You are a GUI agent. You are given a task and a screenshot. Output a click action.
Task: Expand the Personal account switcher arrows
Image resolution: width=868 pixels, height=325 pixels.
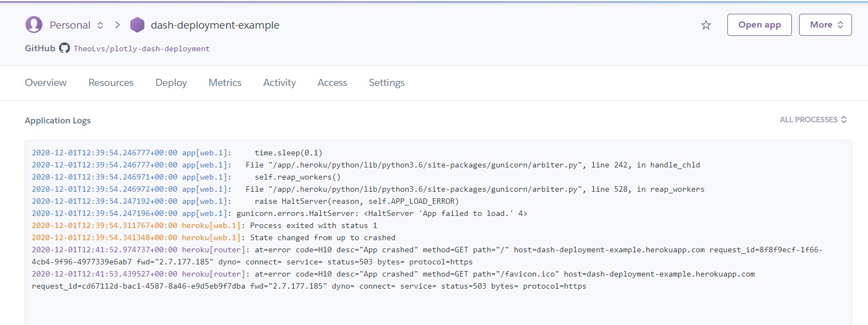coord(100,25)
